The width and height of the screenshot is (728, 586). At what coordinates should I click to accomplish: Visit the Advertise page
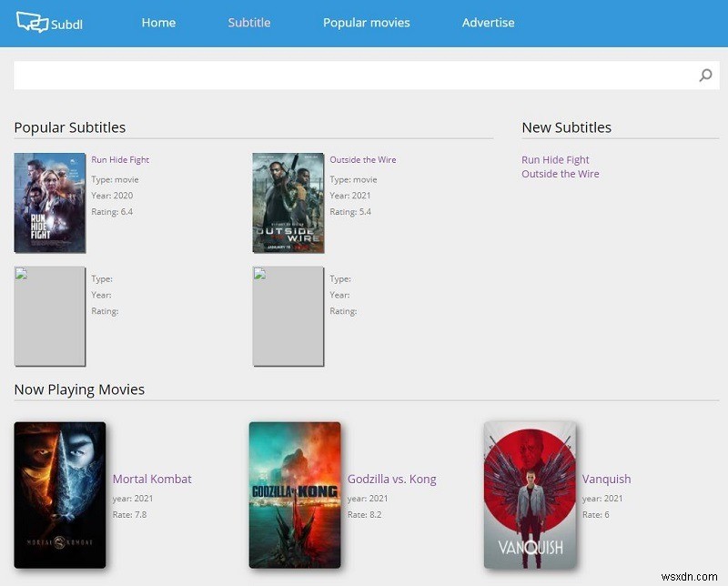488,23
